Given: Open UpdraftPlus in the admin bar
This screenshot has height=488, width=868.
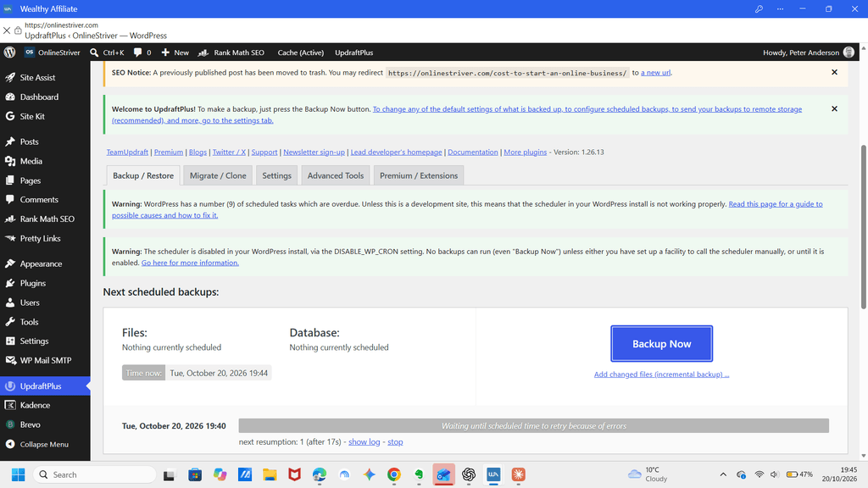Looking at the screenshot, I should [x=353, y=53].
